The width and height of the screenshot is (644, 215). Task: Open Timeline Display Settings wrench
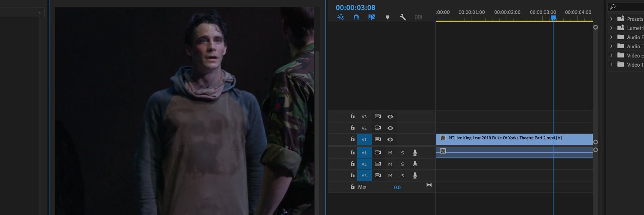403,17
